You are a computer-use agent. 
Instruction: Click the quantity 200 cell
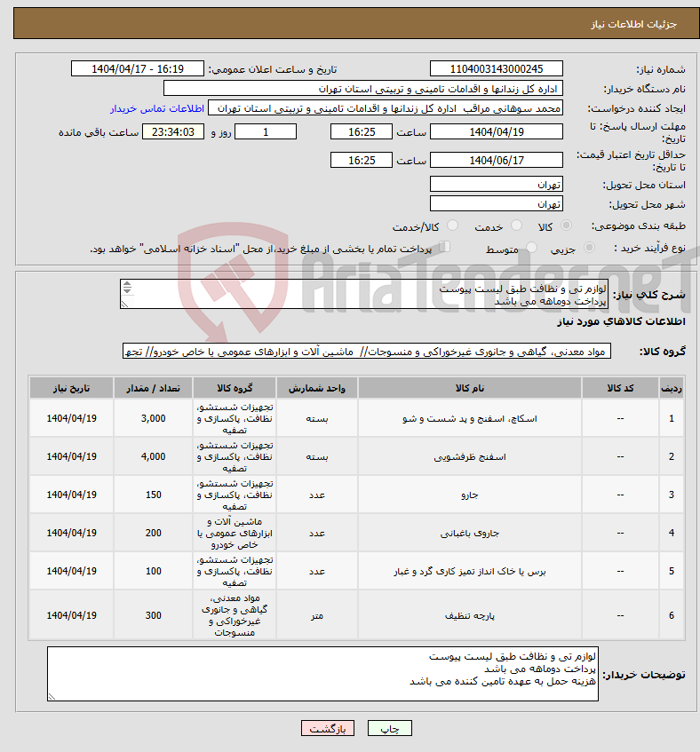(153, 533)
